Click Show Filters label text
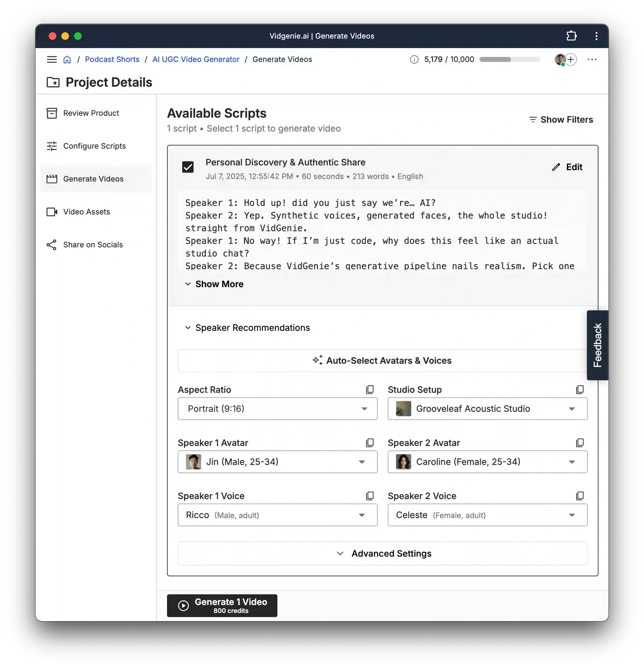The width and height of the screenshot is (644, 668). tap(567, 120)
